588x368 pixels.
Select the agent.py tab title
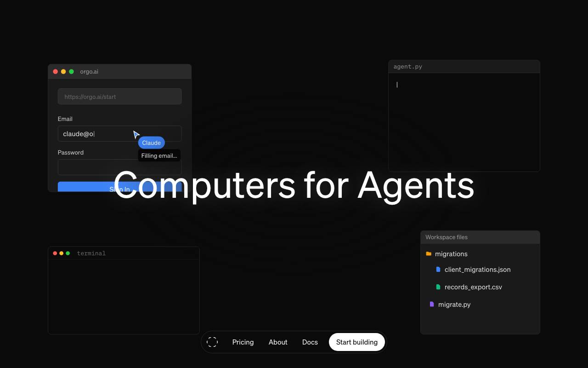[408, 67]
